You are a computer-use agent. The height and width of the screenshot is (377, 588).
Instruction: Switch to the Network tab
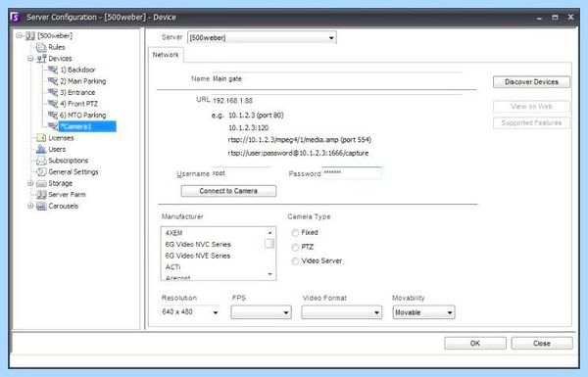click(166, 55)
